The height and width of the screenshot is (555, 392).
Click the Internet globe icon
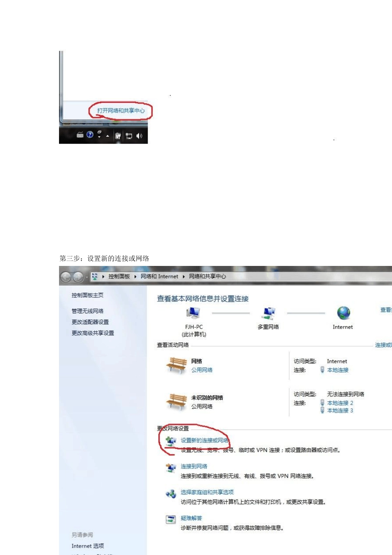[343, 313]
